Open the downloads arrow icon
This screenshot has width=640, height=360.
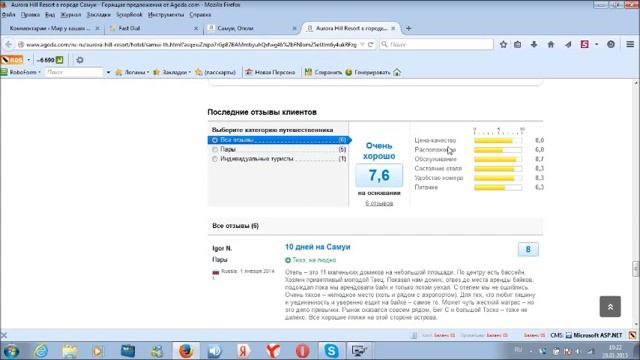coord(534,44)
